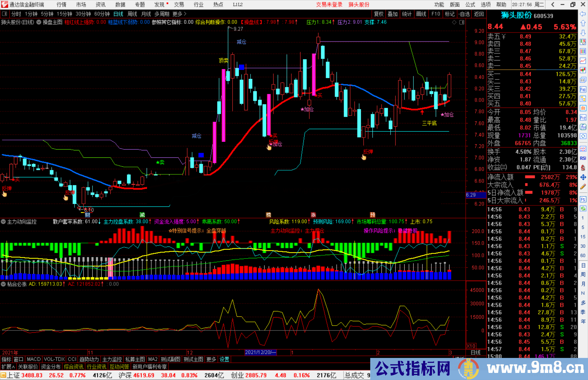Toggle the 主力动向监控 indicator panel circle

3,222
